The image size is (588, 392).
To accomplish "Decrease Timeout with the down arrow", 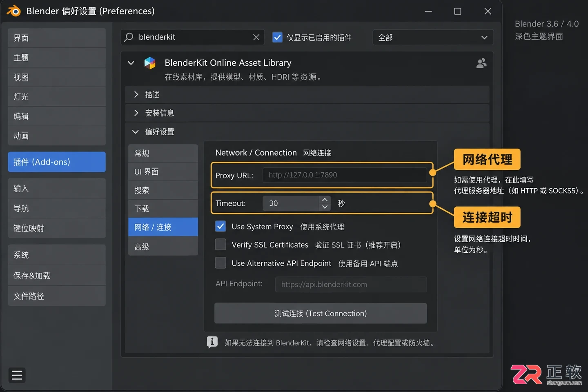I will coord(325,207).
